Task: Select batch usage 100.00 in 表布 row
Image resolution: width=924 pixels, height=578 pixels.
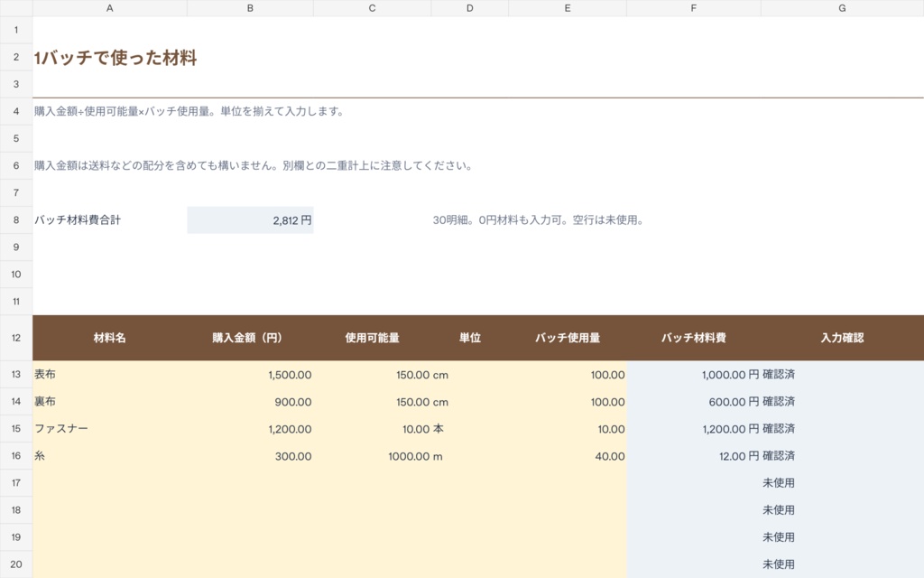Action: pyautogui.click(x=568, y=375)
